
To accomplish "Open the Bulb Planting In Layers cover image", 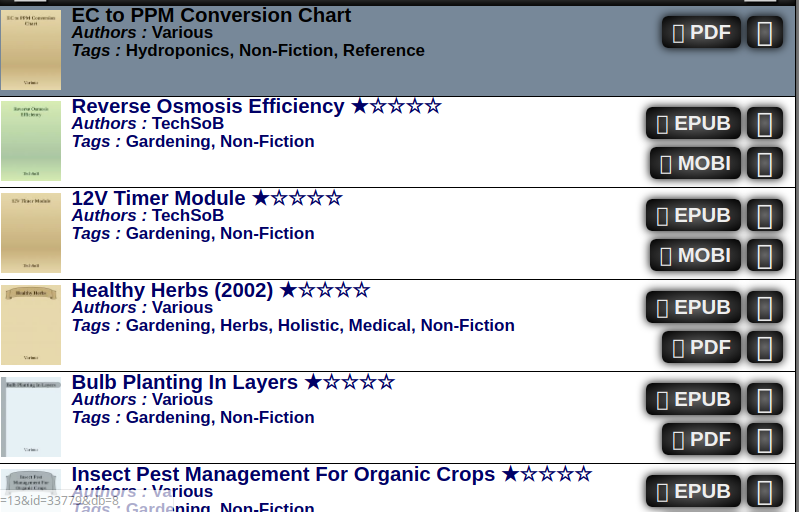I will [x=31, y=417].
